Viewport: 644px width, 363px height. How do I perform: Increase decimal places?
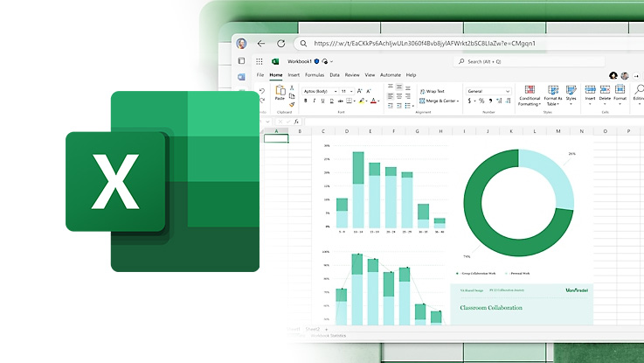click(x=499, y=101)
